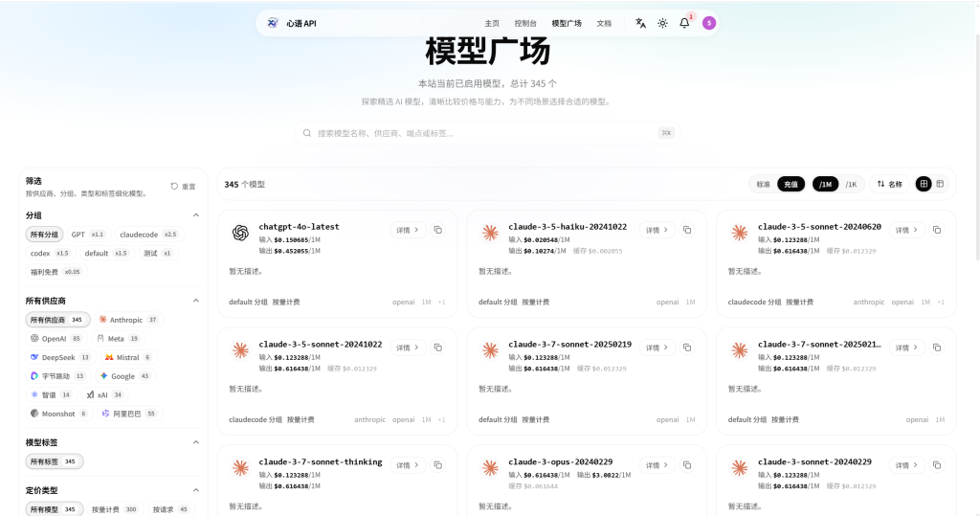
Task: Open the language translation switcher icon
Action: 640,23
